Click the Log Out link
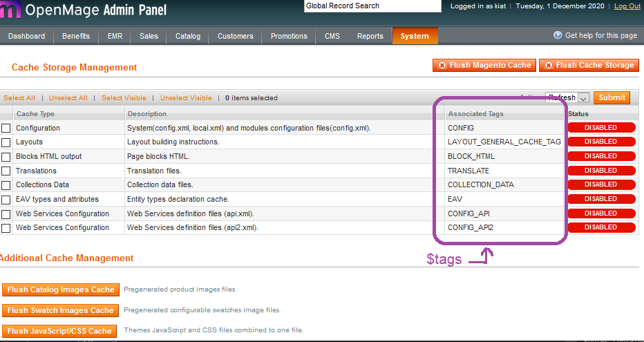This screenshot has width=644, height=342. point(627,6)
